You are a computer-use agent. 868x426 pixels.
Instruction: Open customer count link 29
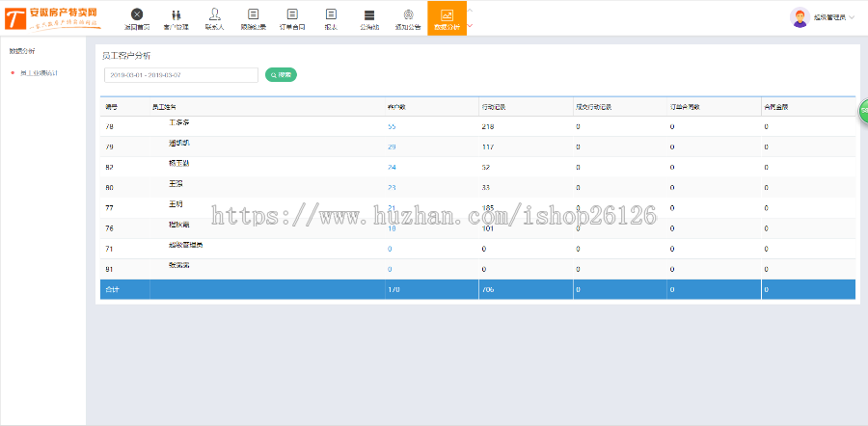coord(392,147)
